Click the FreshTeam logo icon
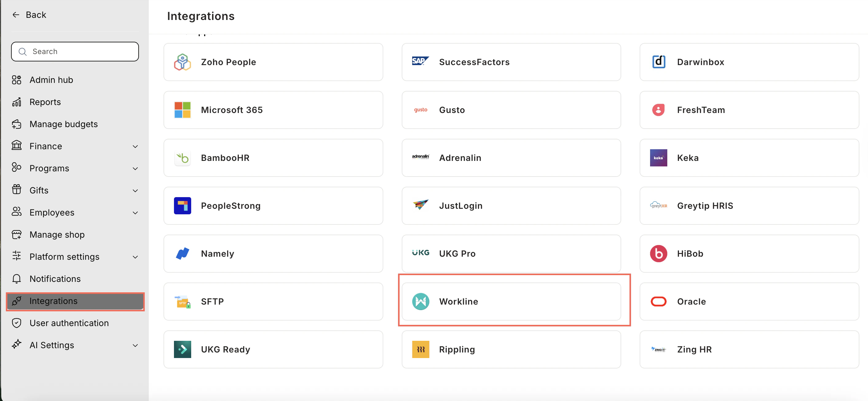 pyautogui.click(x=658, y=110)
